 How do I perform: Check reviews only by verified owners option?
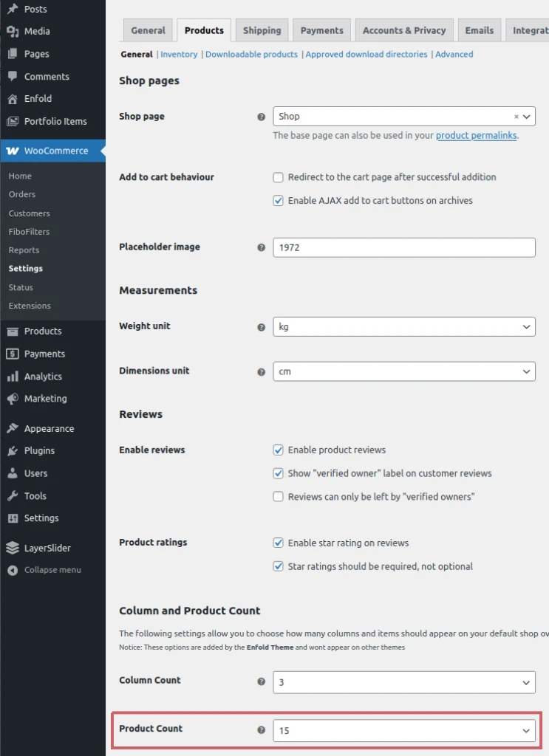coord(279,497)
